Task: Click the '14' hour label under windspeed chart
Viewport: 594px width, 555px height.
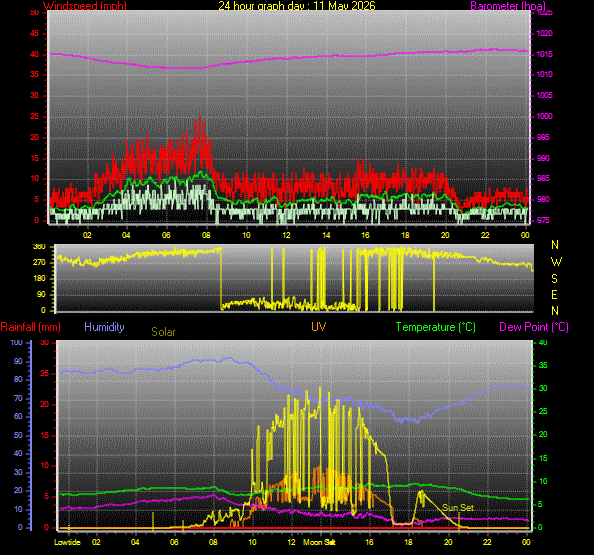Action: point(326,235)
